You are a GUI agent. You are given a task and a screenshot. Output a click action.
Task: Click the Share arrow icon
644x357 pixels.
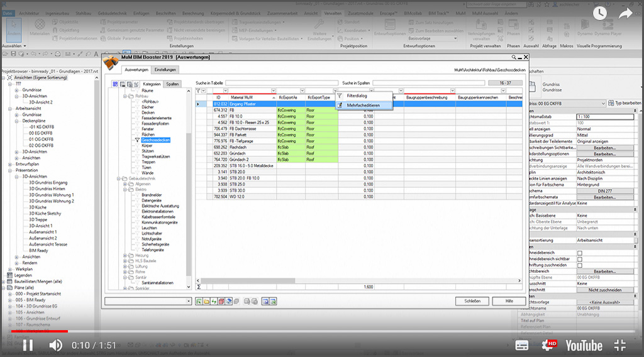pyautogui.click(x=626, y=13)
